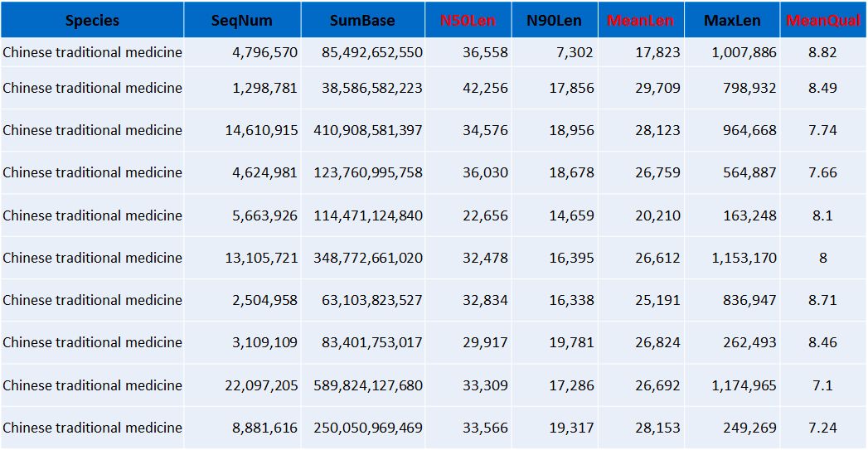
Task: Select the red N50Len header
Action: tap(468, 20)
